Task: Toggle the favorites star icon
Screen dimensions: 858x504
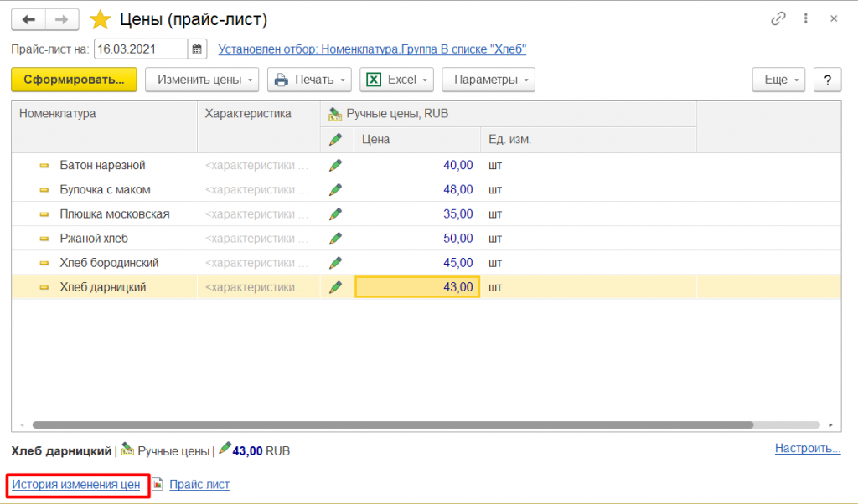Action: tap(100, 18)
